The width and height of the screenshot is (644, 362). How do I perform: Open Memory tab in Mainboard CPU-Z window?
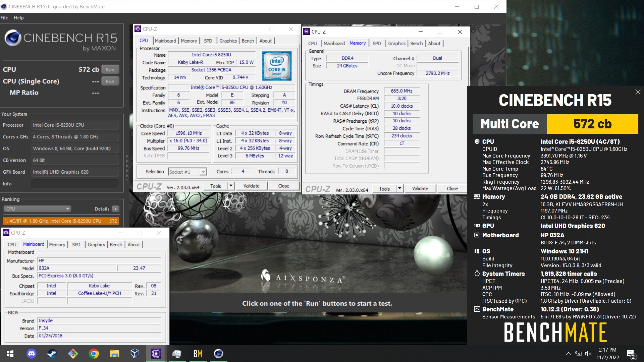(57, 245)
